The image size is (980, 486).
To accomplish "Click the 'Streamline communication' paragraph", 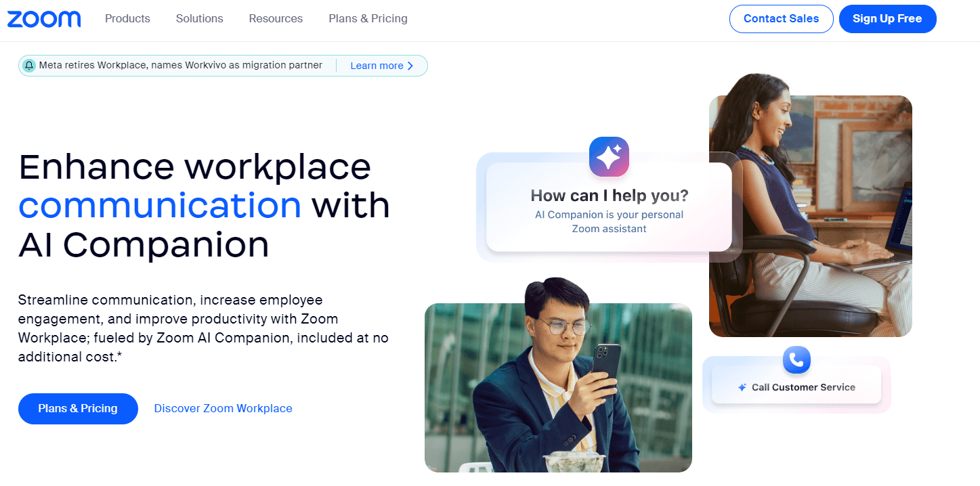I will (x=203, y=328).
